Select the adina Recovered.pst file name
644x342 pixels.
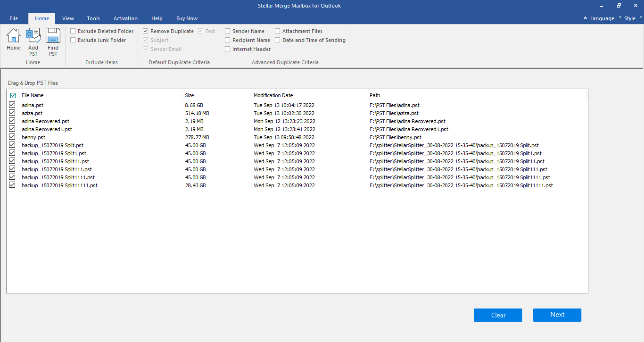[x=45, y=121]
